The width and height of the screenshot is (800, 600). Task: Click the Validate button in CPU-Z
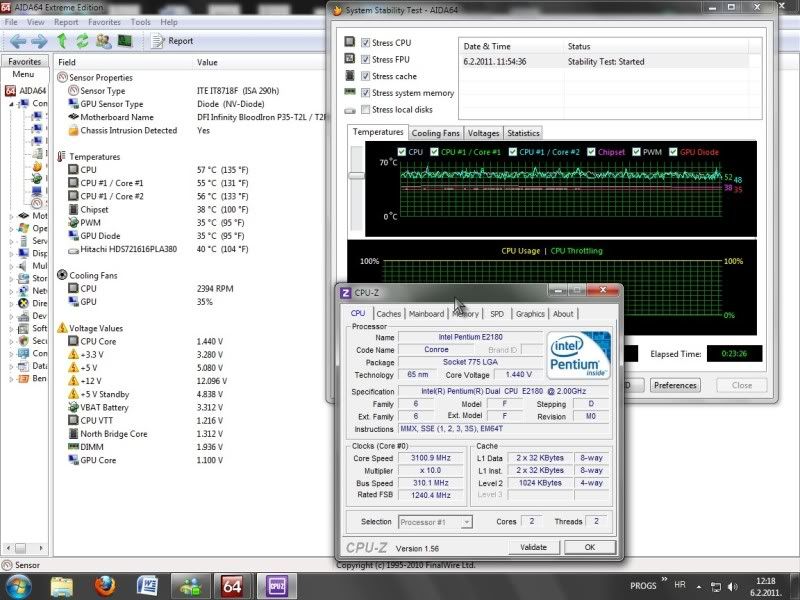click(x=533, y=547)
